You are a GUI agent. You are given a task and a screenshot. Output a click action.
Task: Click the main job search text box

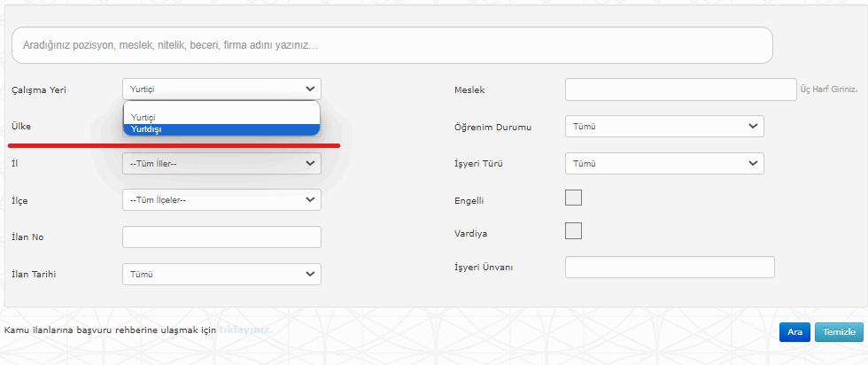click(x=391, y=44)
